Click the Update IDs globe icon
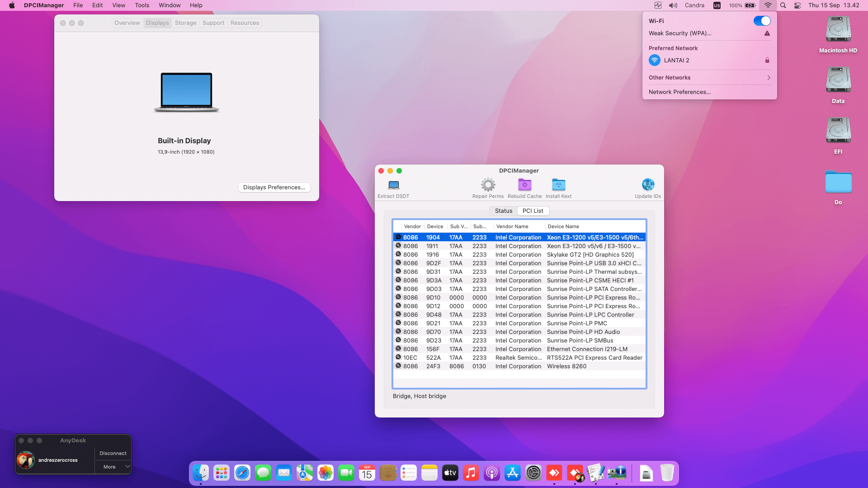The height and width of the screenshot is (488, 868). (648, 185)
